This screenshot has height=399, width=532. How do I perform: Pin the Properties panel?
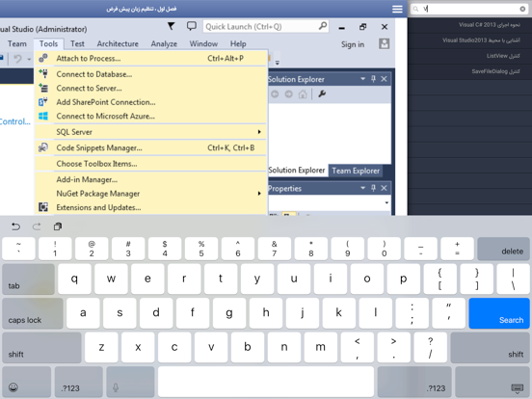(373, 188)
